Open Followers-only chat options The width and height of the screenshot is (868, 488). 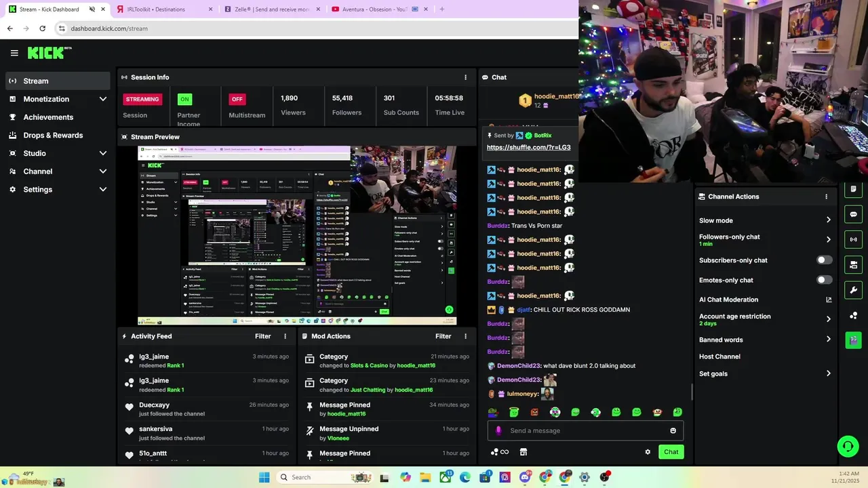click(x=765, y=240)
